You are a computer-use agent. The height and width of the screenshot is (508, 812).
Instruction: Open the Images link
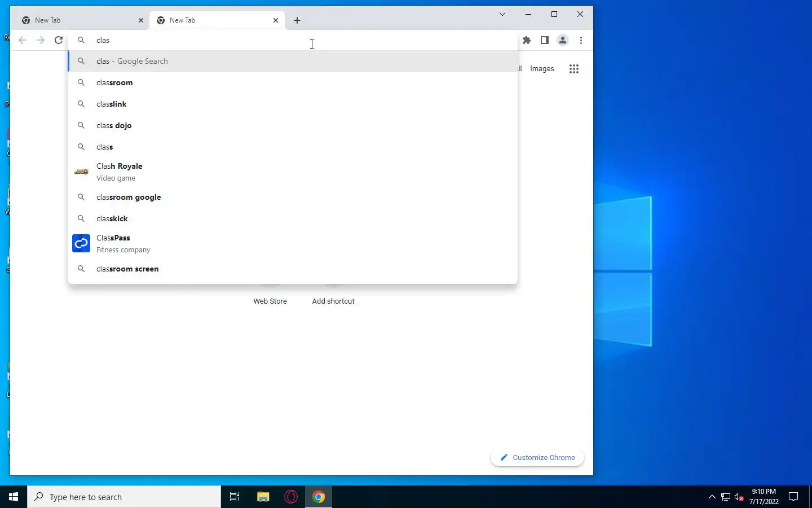[542, 69]
